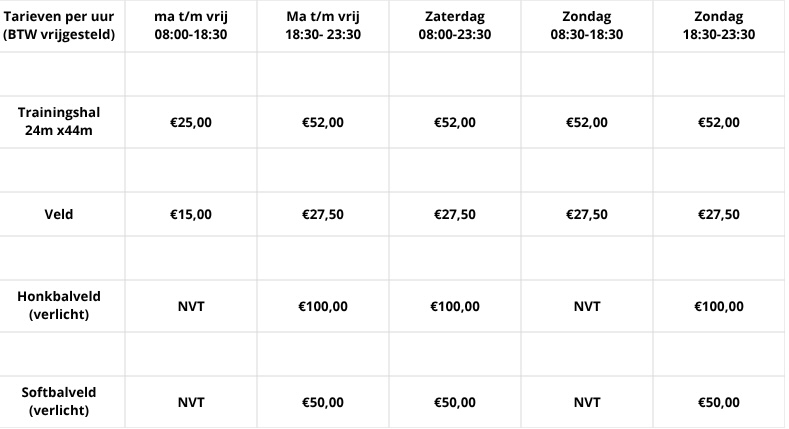The height and width of the screenshot is (429, 789).
Task: Select the 'Zondag 18:30-23:30' column header
Action: click(719, 26)
